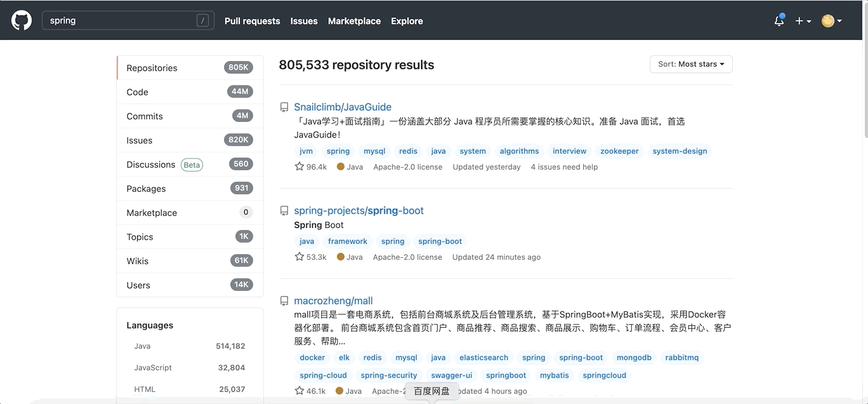Click the rabbitmq topic tag
The width and height of the screenshot is (868, 404).
pyautogui.click(x=682, y=358)
